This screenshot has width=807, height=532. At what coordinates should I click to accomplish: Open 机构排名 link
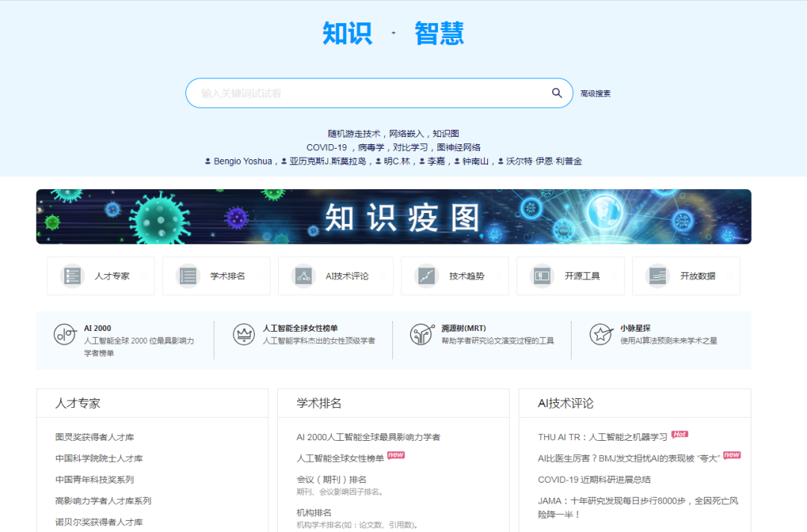click(314, 513)
